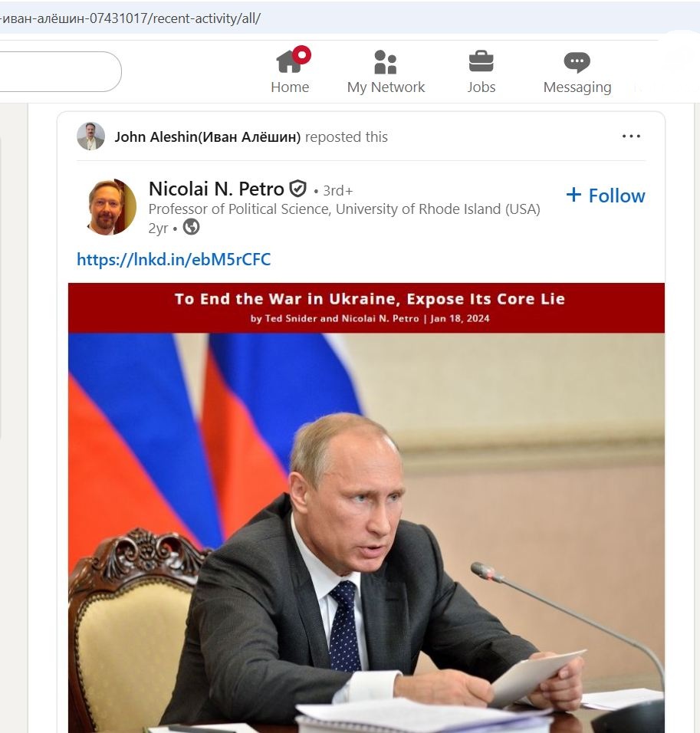Image resolution: width=700 pixels, height=733 pixels.
Task: Follow Nicolai N. Petro
Action: click(606, 196)
